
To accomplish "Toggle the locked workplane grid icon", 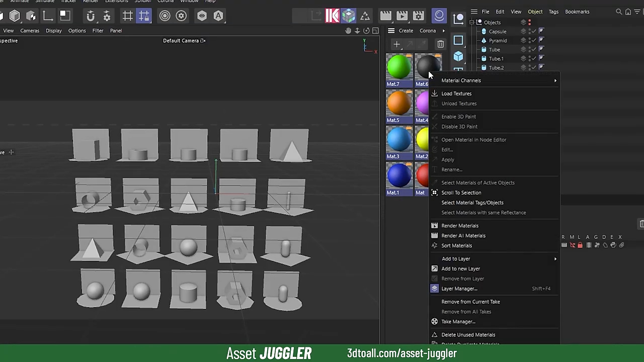I will point(144,16).
